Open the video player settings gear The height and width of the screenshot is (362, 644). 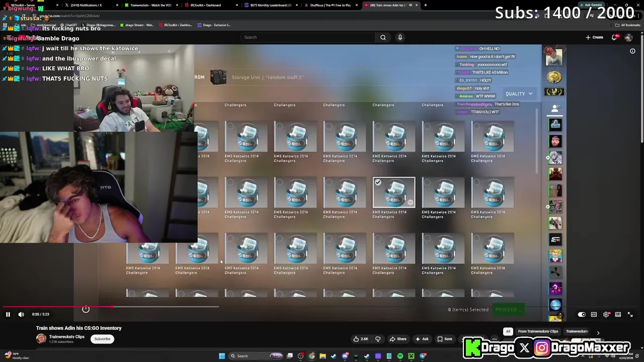tap(606, 314)
